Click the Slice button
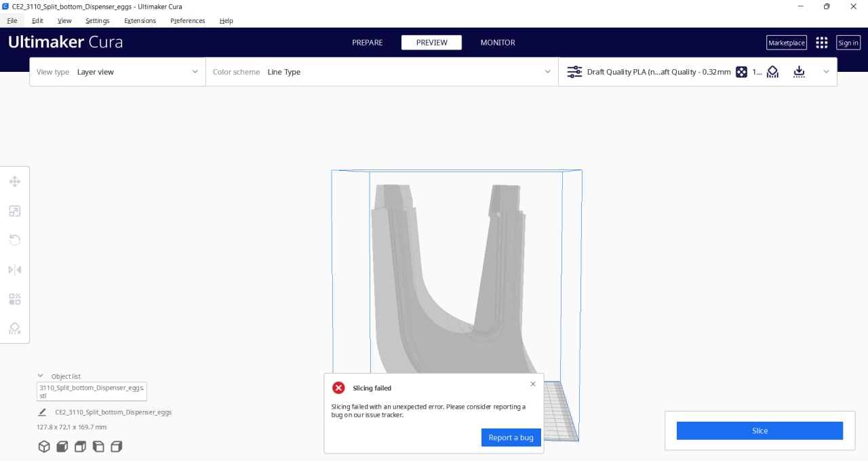This screenshot has width=868, height=461. [x=759, y=430]
